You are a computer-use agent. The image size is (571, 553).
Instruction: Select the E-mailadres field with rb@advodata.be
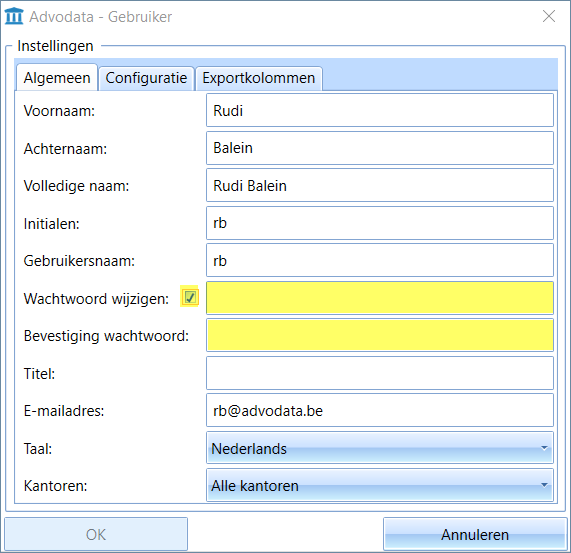click(380, 410)
